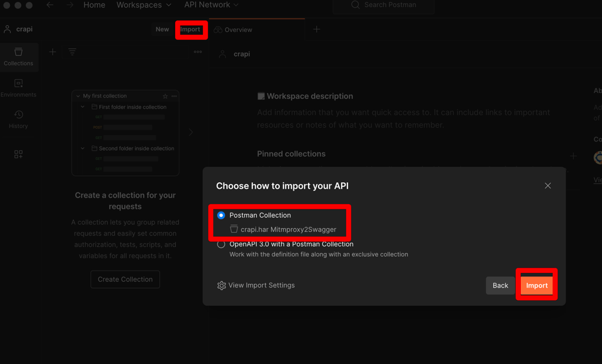The height and width of the screenshot is (364, 602).
Task: Click the Workspace description heading
Action: 310,96
